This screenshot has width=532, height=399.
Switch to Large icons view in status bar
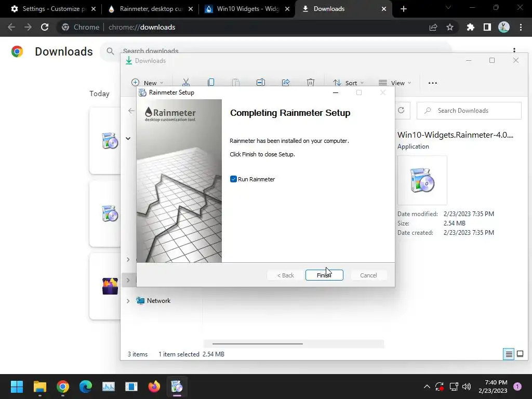click(x=520, y=354)
